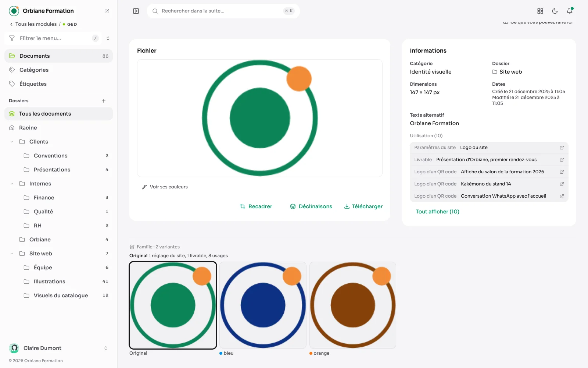This screenshot has width=588, height=368.
Task: Open Catégories menu item
Action: 58,70
